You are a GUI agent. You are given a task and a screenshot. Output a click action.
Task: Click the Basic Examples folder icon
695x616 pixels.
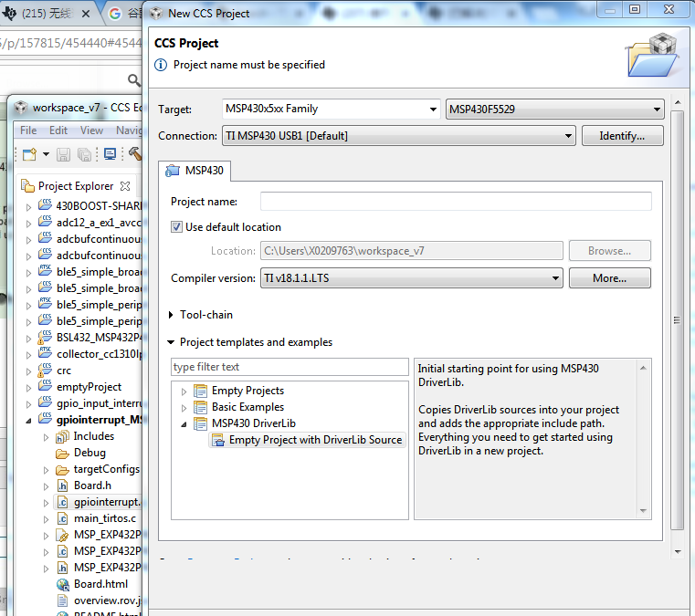pyautogui.click(x=200, y=407)
